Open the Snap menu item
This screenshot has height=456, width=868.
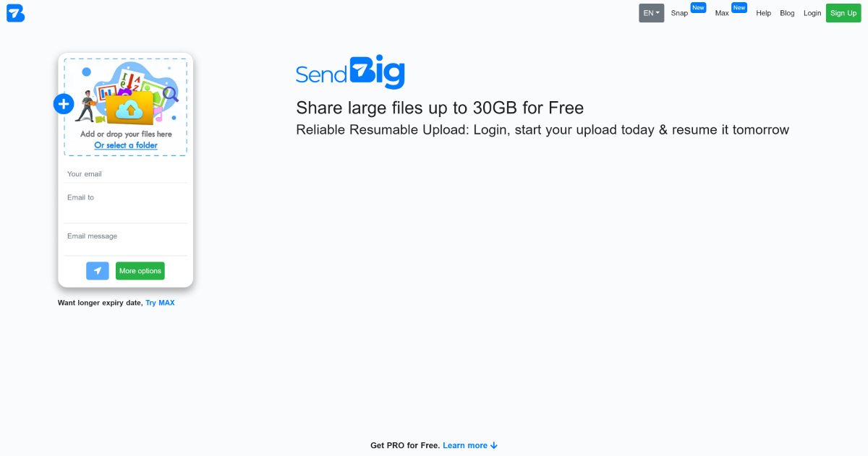tap(679, 13)
